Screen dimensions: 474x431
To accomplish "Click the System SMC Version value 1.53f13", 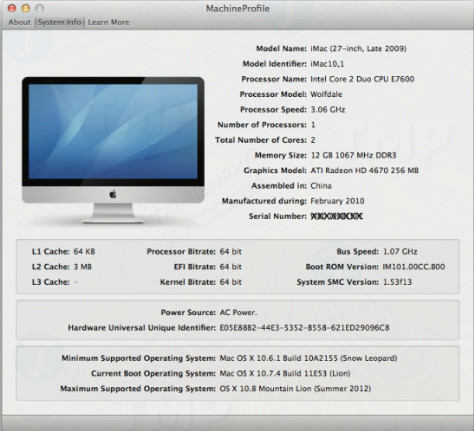I will click(397, 282).
